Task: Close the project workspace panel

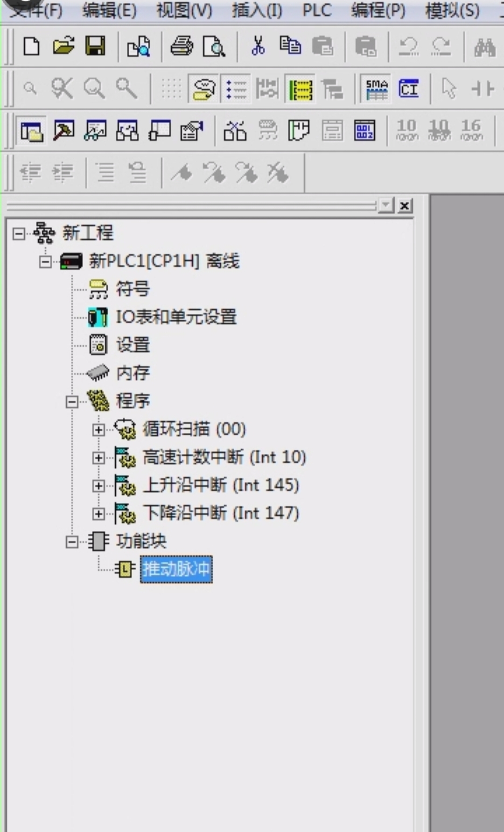Action: pyautogui.click(x=405, y=205)
